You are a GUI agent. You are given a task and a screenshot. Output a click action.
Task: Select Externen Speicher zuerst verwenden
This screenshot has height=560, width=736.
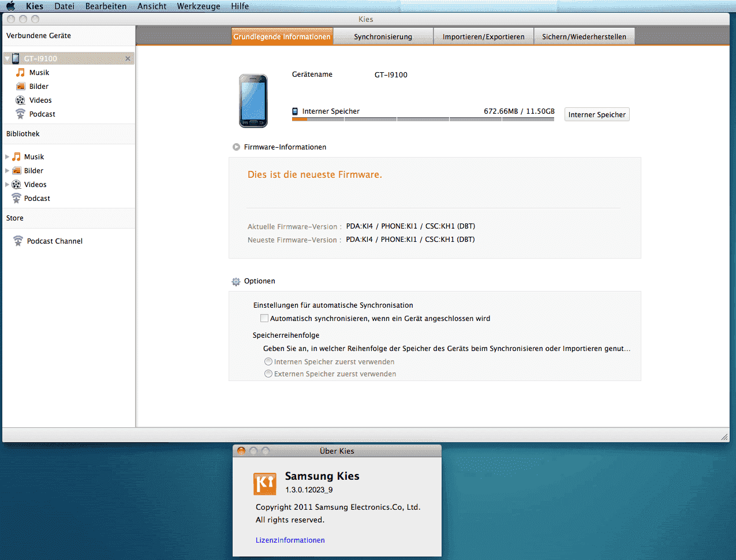[x=268, y=374]
